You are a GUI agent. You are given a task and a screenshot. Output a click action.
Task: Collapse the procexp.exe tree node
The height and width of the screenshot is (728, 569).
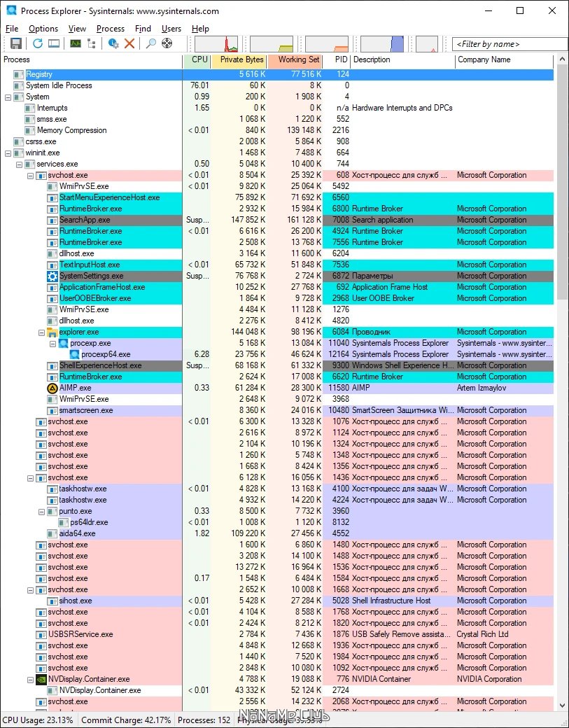(x=52, y=343)
